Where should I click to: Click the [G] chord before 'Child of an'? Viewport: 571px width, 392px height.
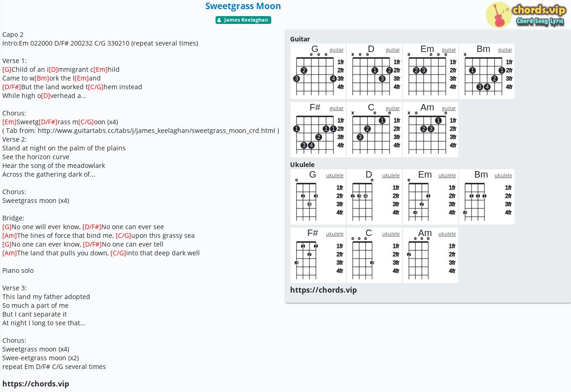pos(7,69)
